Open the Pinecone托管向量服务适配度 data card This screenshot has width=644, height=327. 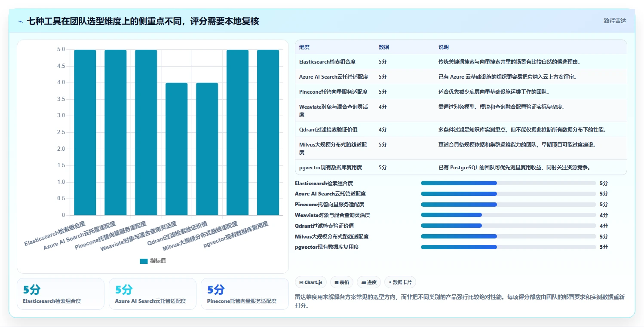point(245,294)
